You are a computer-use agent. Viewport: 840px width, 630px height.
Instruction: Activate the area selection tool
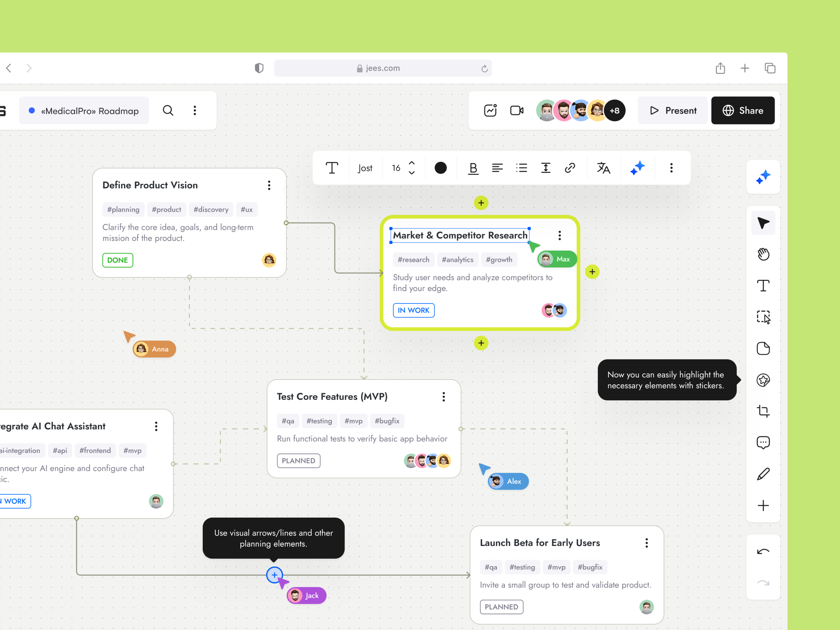tap(763, 317)
